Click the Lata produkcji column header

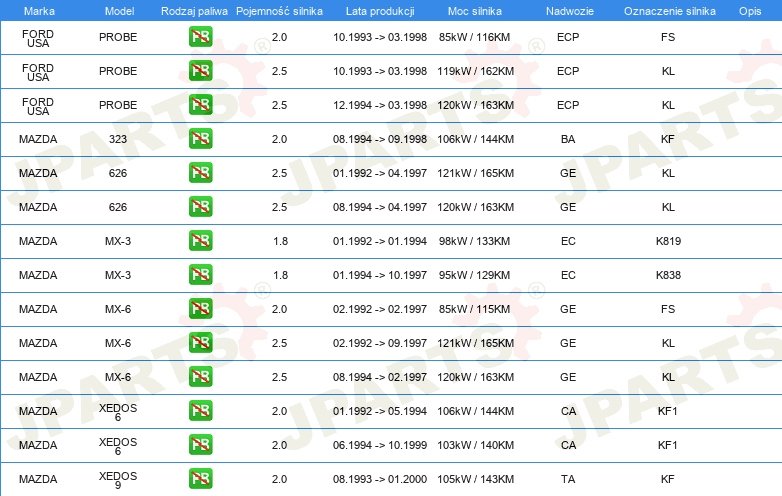click(x=380, y=11)
